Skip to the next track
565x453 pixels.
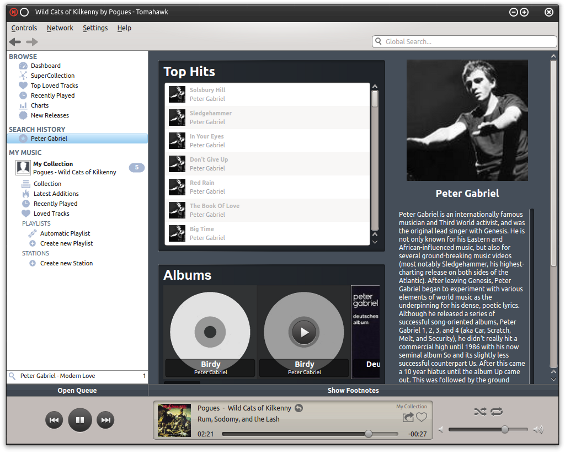point(106,420)
